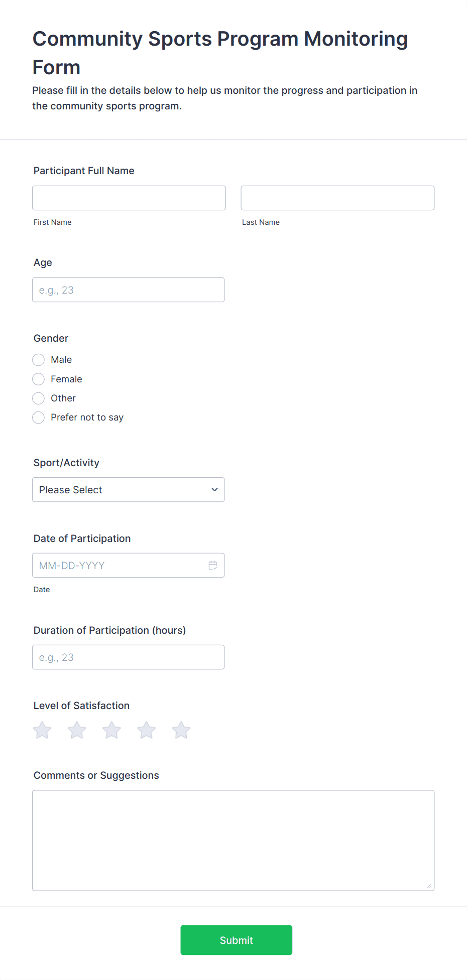Focus the First Name input field

pyautogui.click(x=129, y=198)
